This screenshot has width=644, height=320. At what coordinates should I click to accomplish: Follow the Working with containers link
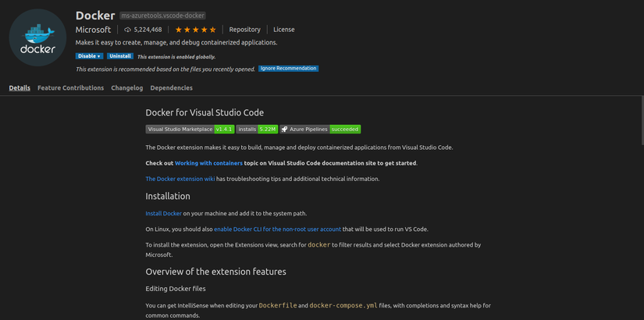208,163
